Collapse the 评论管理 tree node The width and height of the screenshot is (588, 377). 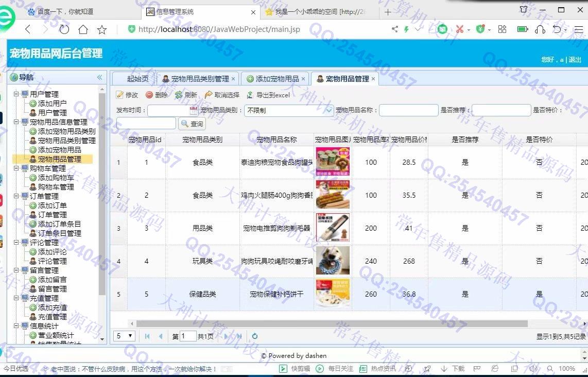coord(16,243)
